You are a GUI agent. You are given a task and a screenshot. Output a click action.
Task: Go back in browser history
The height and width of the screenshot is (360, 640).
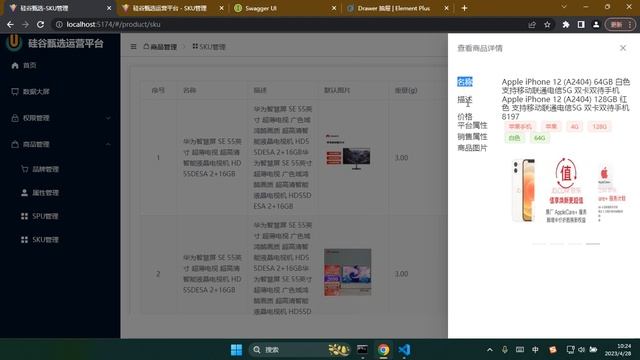[10, 24]
